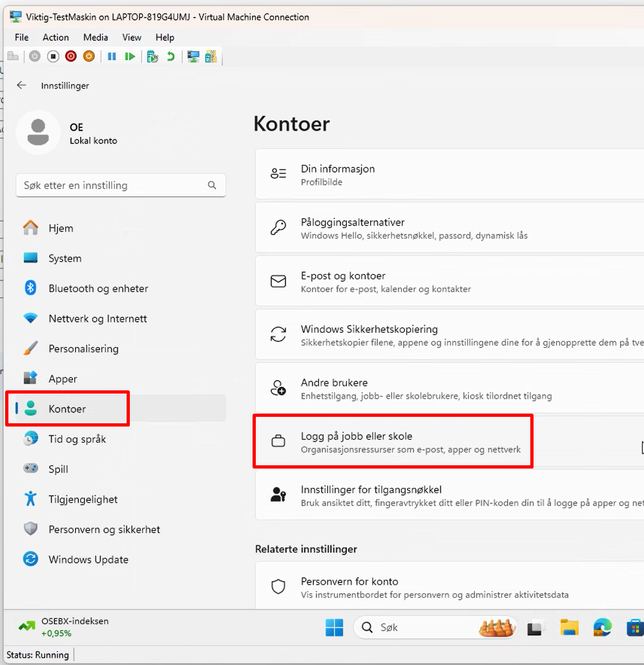Open Påloggingsalternativer
The height and width of the screenshot is (665, 644).
tap(450, 227)
